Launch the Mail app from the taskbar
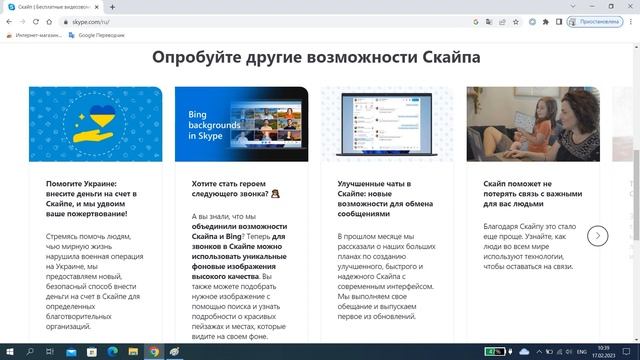Image resolution: width=640 pixels, height=360 pixels. [x=71, y=352]
